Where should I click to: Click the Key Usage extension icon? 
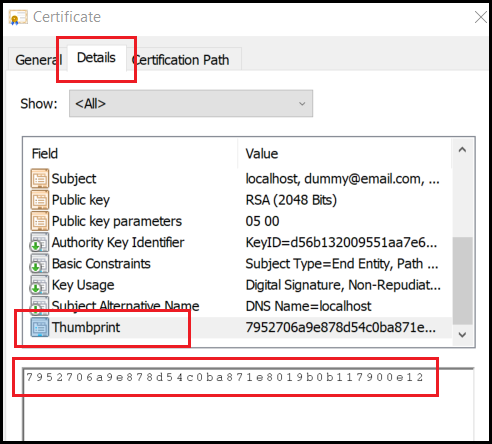40,285
